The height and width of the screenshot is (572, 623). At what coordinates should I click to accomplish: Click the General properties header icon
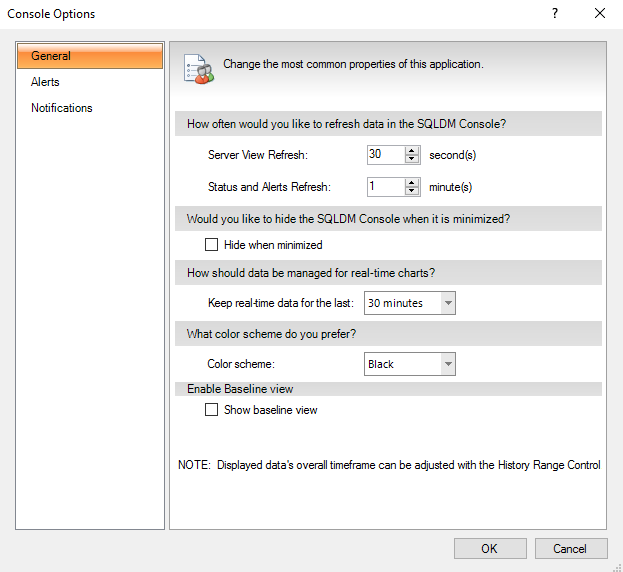(197, 67)
